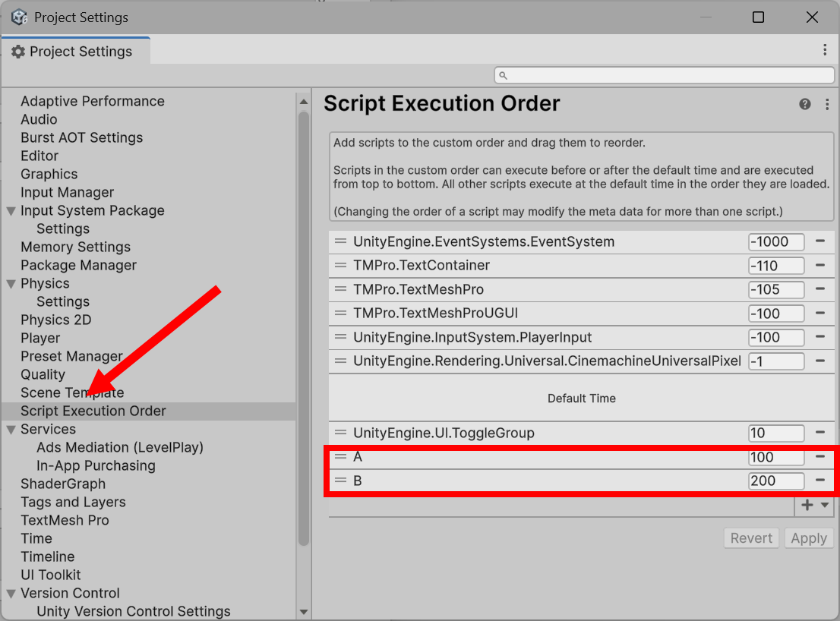840x621 pixels.
Task: Click in the settings search field
Action: (x=665, y=75)
